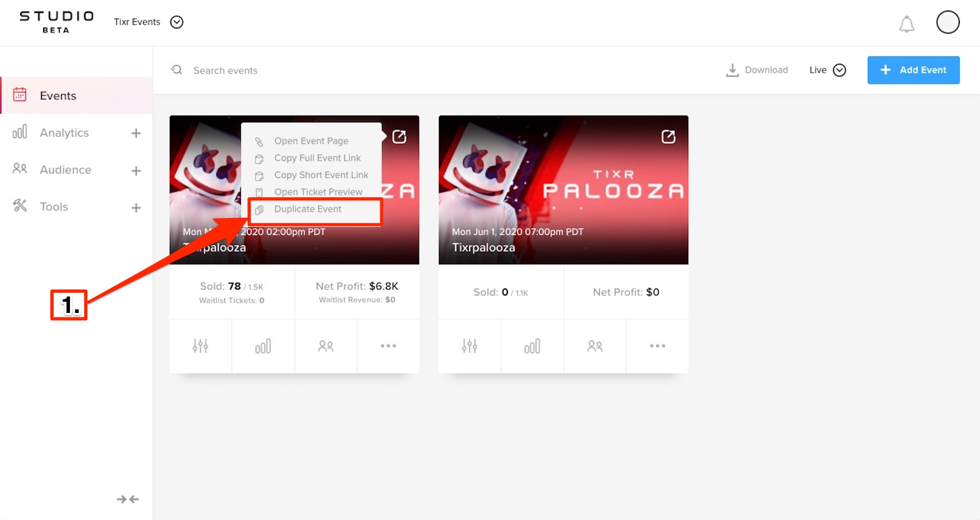Click the Tools wrench icon in sidebar
This screenshot has width=980, height=520.
point(20,206)
